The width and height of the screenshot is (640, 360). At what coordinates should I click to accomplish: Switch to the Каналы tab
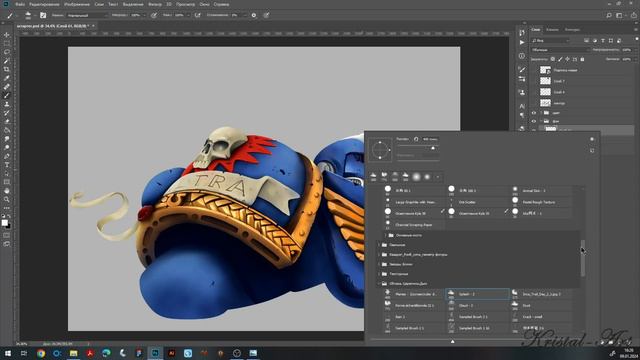[552, 29]
